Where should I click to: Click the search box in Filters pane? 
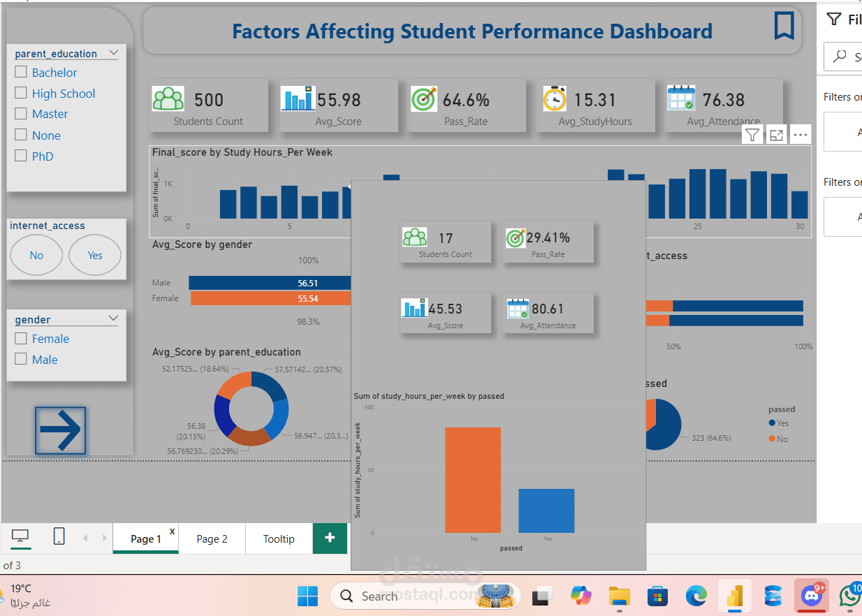coord(843,57)
